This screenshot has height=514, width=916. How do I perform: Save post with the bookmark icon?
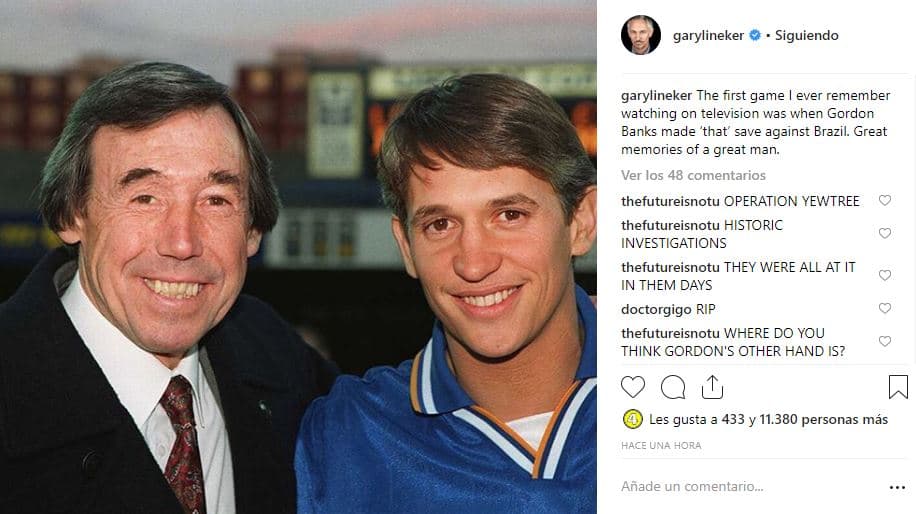pos(898,387)
